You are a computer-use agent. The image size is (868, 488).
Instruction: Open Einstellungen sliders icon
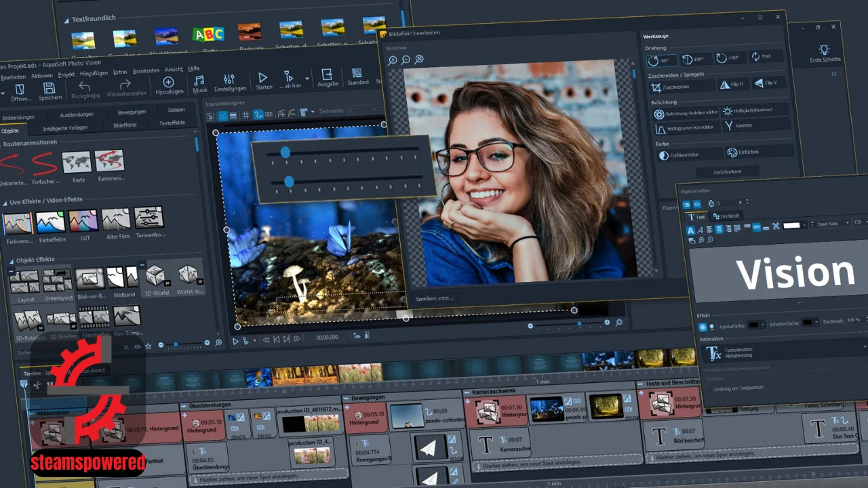[229, 79]
